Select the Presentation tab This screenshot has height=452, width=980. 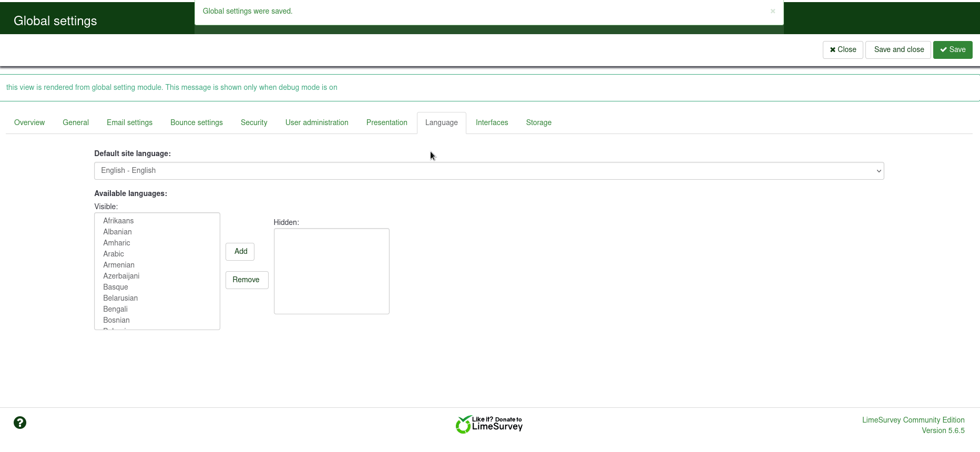pos(386,122)
